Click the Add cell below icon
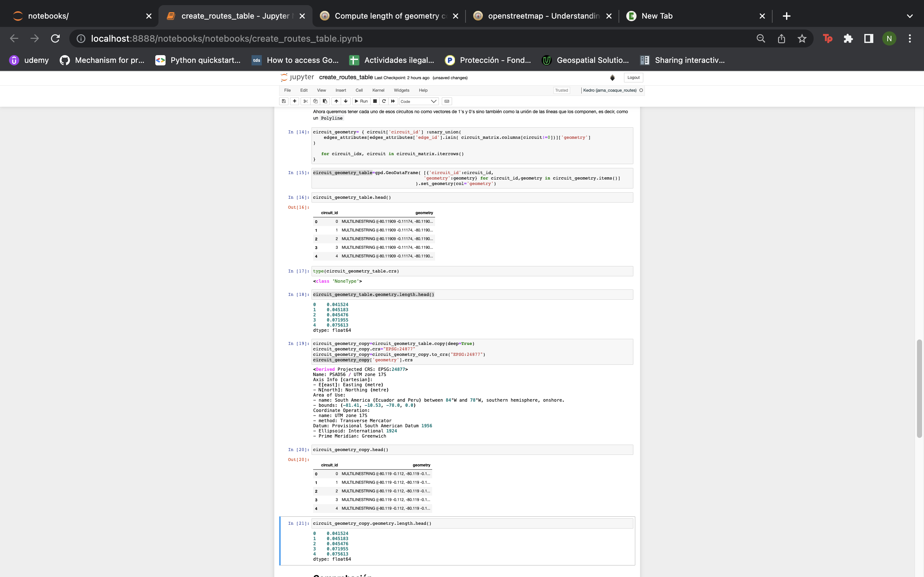 coord(293,101)
